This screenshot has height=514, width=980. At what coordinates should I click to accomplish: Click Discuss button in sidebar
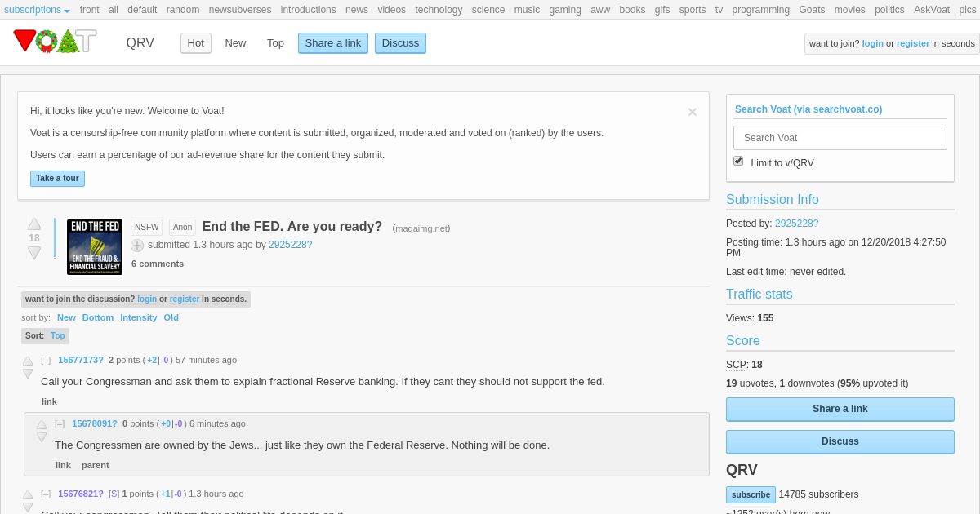click(x=840, y=441)
